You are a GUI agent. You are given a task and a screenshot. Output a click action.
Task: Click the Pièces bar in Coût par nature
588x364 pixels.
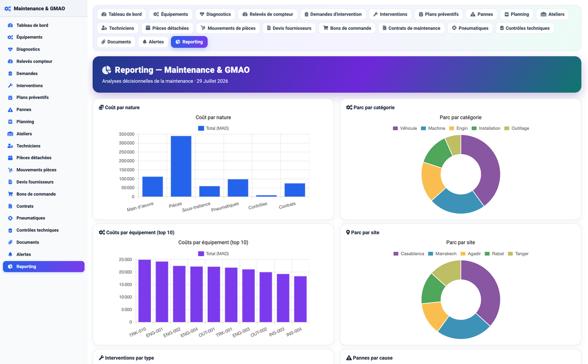181,167
